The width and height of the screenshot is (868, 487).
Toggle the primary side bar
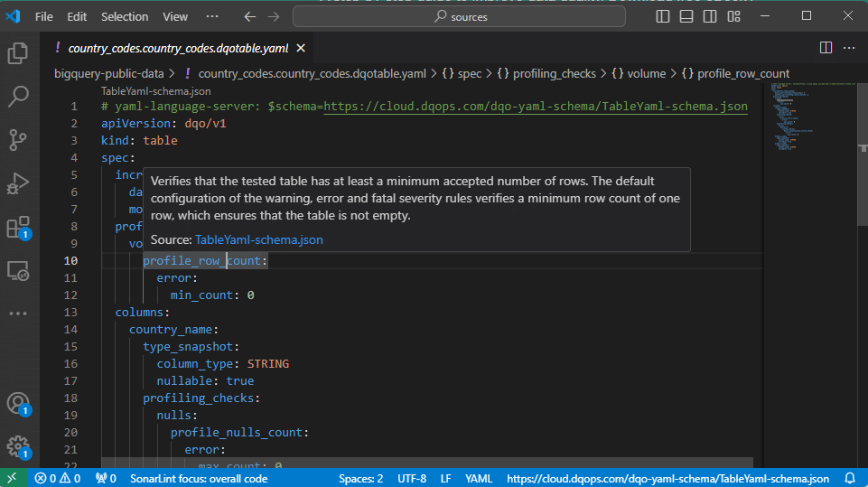click(663, 16)
